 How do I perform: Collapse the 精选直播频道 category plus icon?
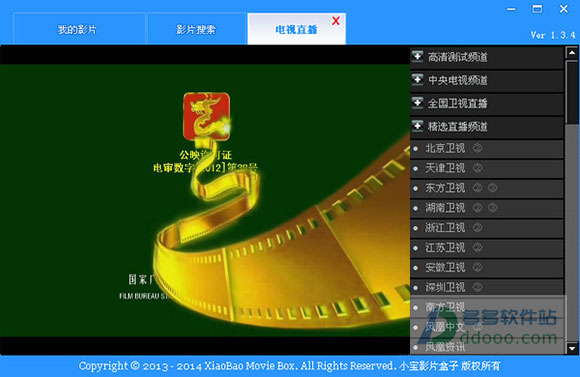[418, 126]
